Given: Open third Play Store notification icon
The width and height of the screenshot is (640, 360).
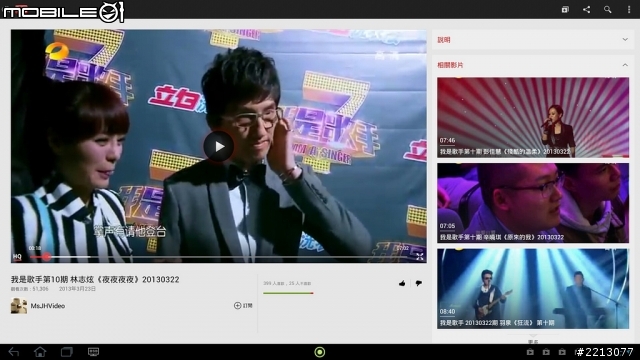Looking at the screenshot, I should [x=562, y=352].
